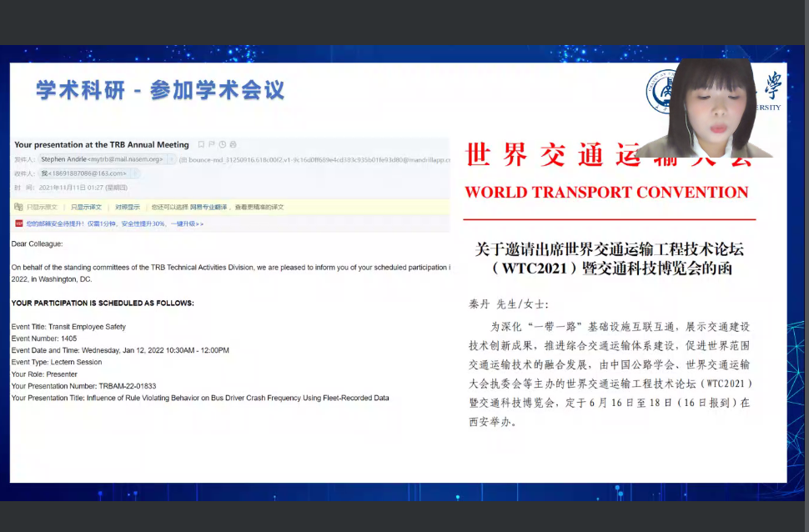
Task: Click the bookmark icon beside the email subject
Action: click(x=201, y=144)
